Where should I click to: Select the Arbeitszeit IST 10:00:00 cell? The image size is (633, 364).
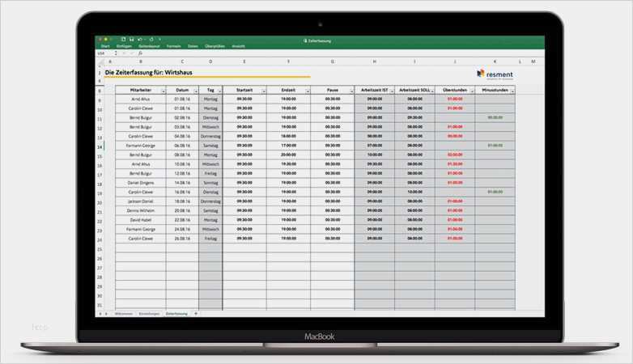374,154
